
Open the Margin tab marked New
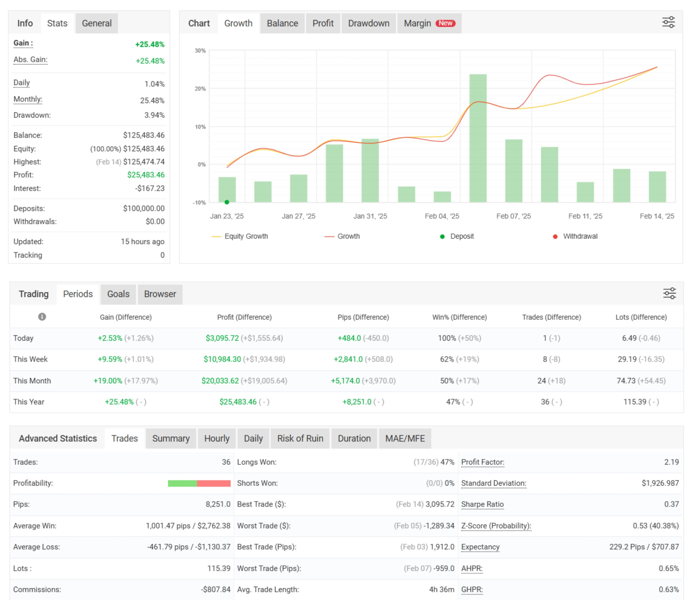click(429, 23)
